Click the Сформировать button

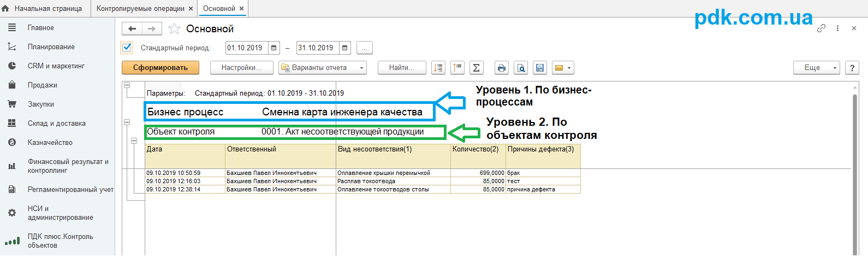coord(160,68)
